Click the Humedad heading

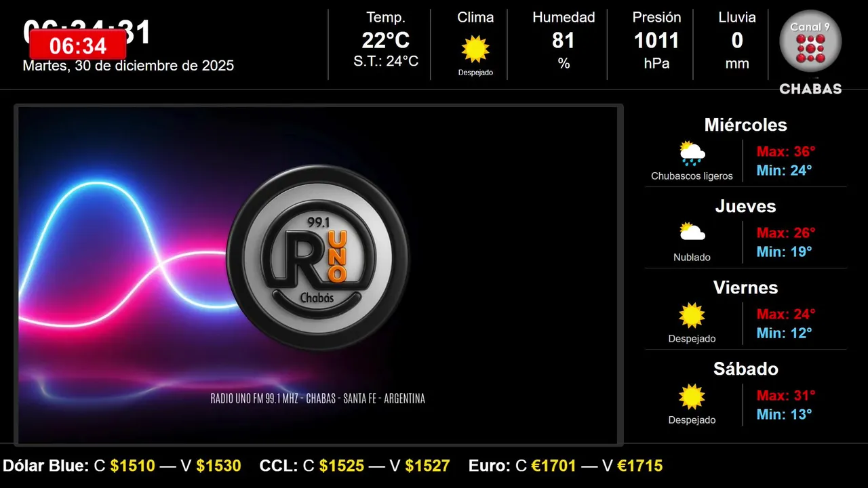[x=564, y=18]
